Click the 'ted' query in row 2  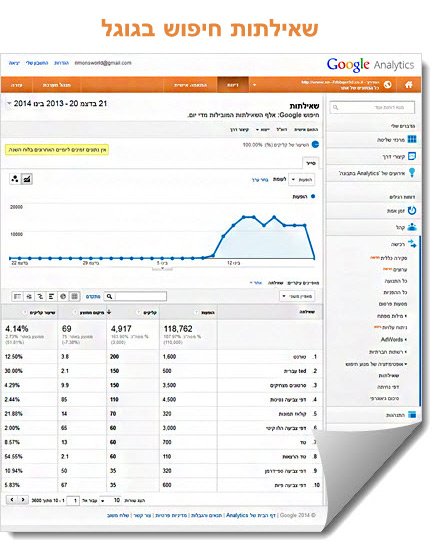tap(295, 371)
